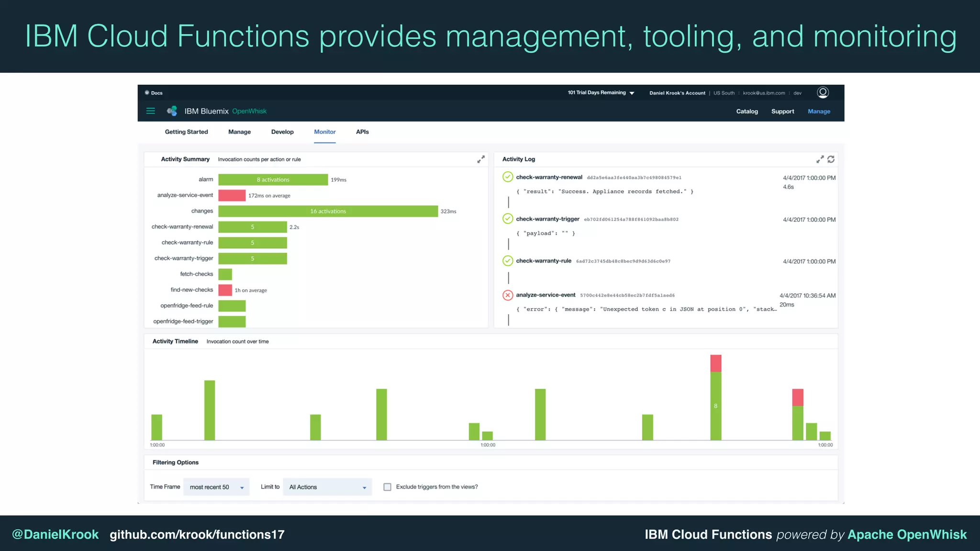Switch to the Develop tab
Screen dimensions: 980x551
(x=282, y=132)
